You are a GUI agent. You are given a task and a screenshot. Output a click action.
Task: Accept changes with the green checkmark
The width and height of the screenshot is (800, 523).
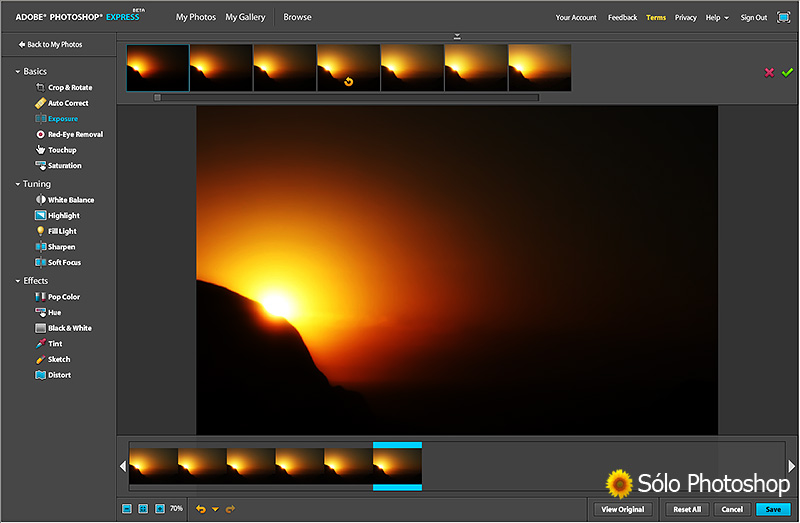pyautogui.click(x=787, y=72)
